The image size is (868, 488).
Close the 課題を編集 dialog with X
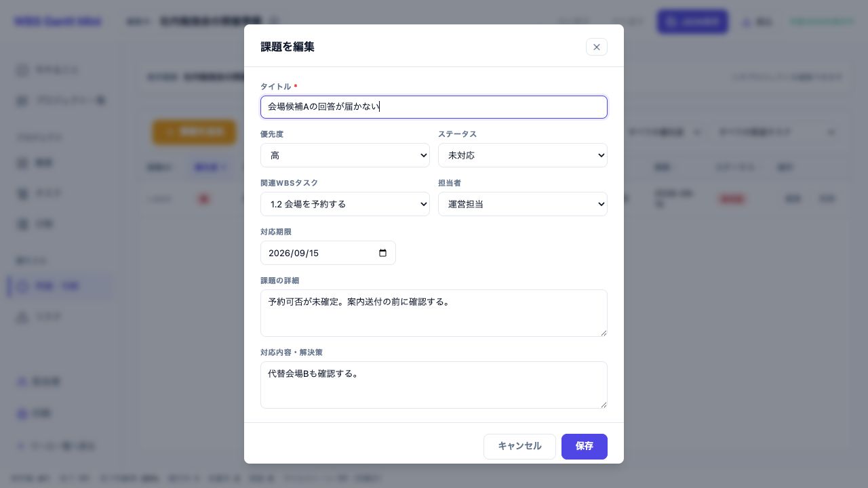[597, 47]
